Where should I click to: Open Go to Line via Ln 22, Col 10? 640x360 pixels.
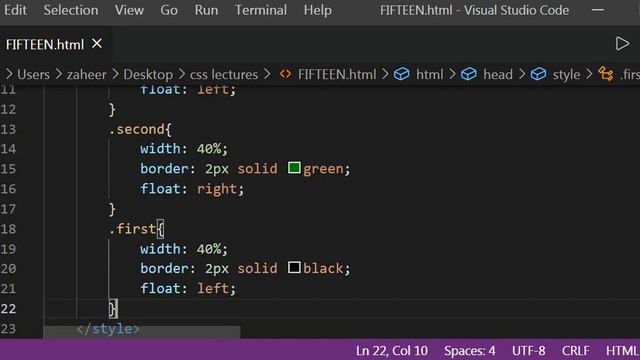391,351
